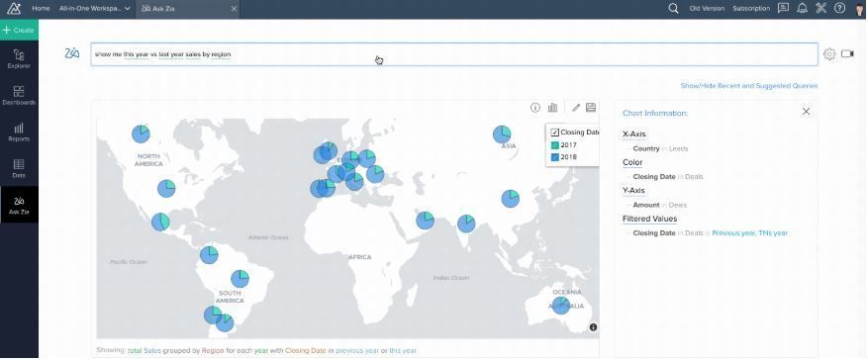Click Show/Hide Recent and Suggested Queries
The image size is (868, 360).
pyautogui.click(x=749, y=86)
